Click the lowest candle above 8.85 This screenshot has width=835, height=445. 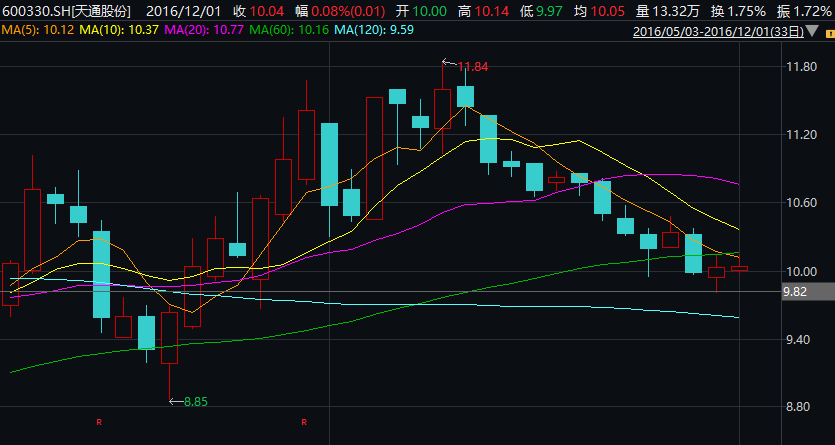click(169, 337)
